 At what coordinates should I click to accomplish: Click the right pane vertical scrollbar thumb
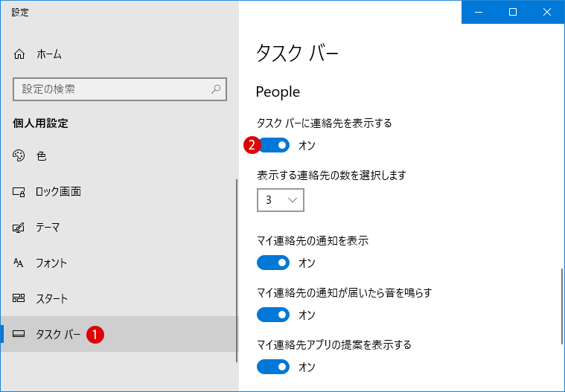tap(561, 306)
